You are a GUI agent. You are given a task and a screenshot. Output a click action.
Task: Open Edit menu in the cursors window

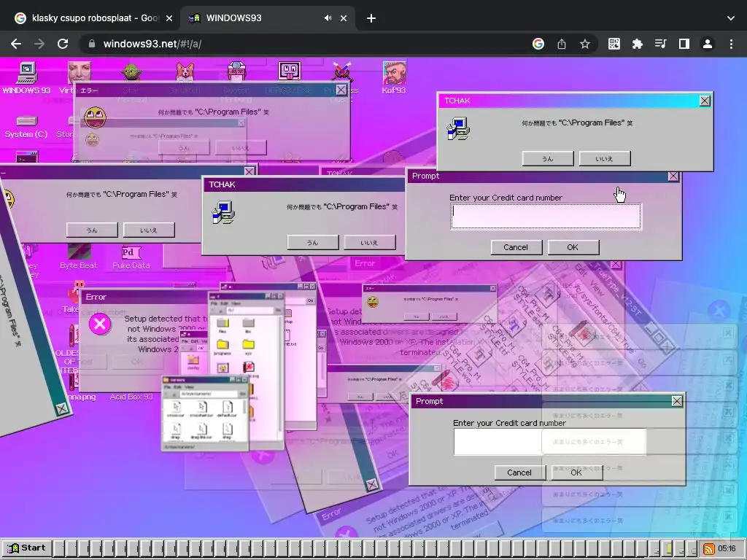(177, 387)
